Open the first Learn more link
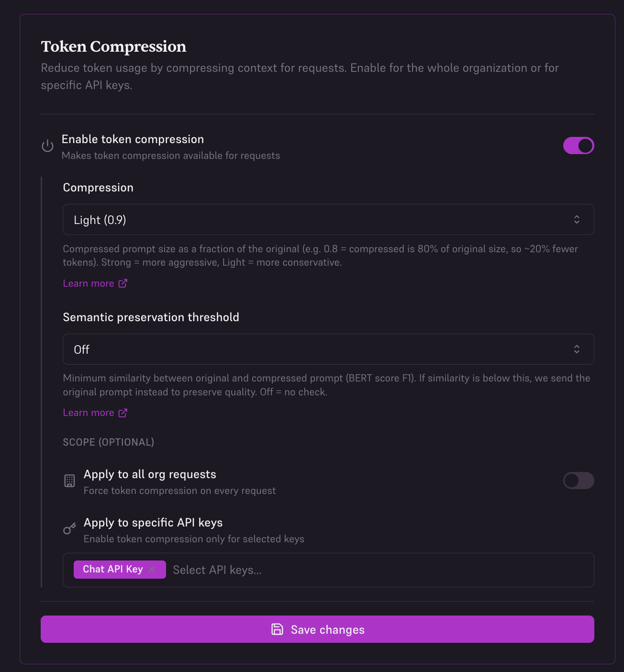The width and height of the screenshot is (624, 672). [x=89, y=283]
